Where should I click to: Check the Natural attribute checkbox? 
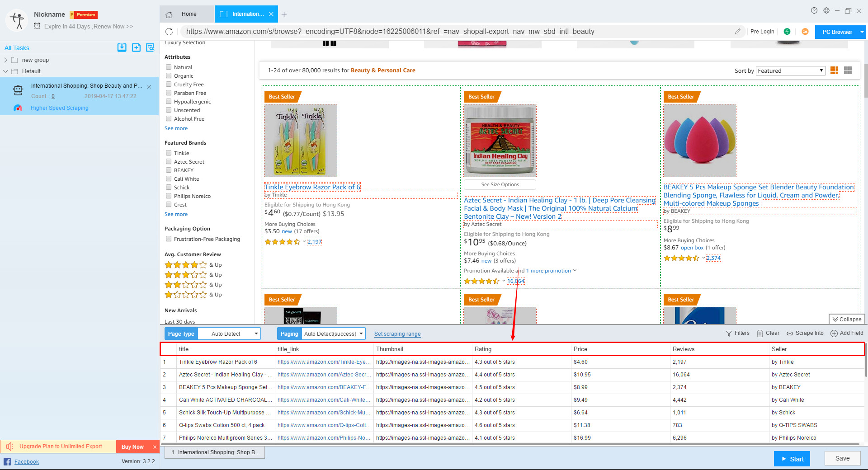[x=169, y=67]
